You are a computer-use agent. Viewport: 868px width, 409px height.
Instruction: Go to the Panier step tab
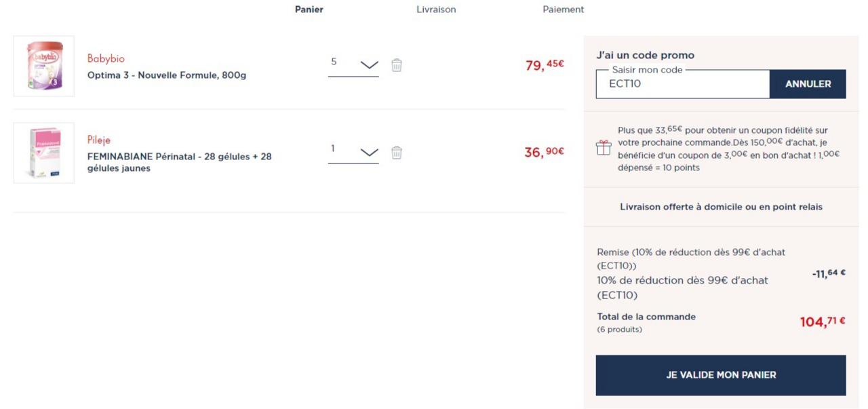pyautogui.click(x=309, y=9)
